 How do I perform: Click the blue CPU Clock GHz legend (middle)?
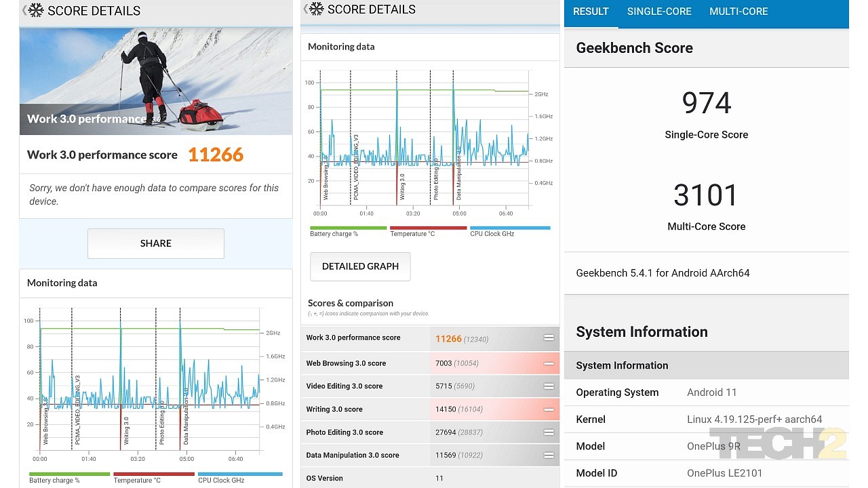510,231
